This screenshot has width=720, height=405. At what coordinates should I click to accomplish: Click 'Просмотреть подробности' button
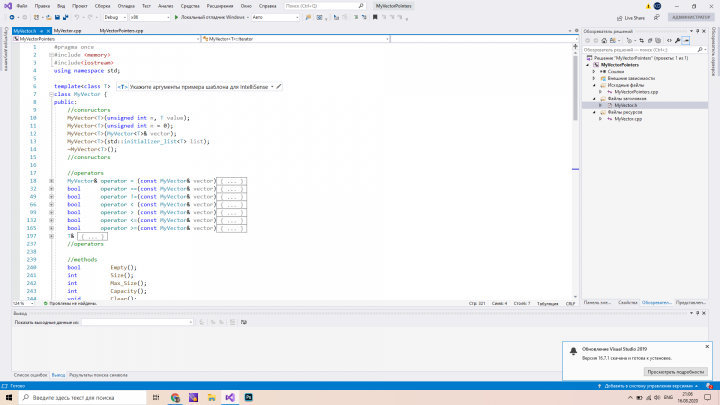[675, 372]
